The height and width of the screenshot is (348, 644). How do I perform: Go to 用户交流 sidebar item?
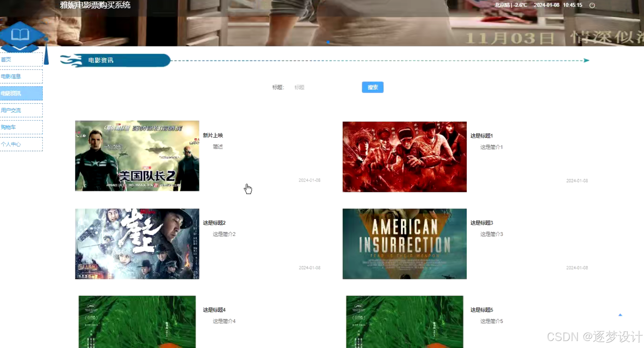pyautogui.click(x=21, y=110)
